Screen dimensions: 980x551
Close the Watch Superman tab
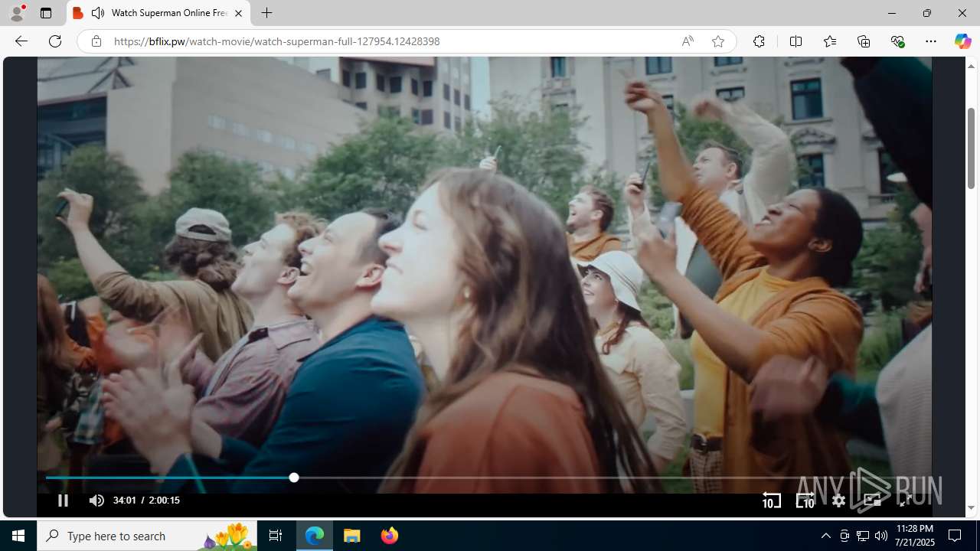coord(238,13)
